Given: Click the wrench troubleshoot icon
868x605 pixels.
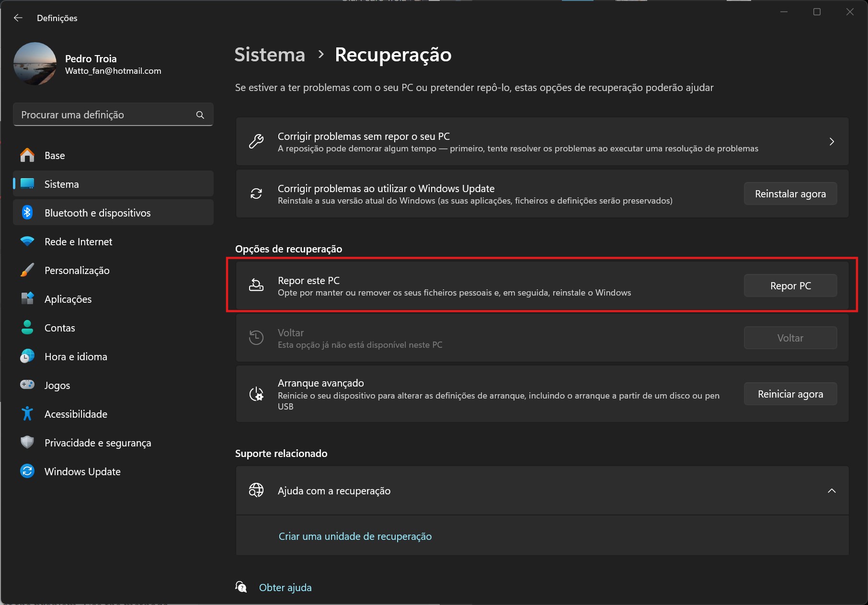Looking at the screenshot, I should (x=256, y=141).
